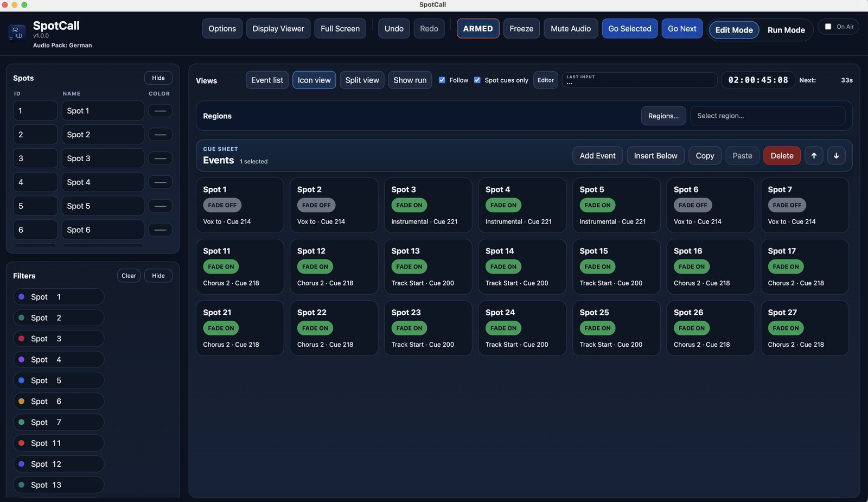This screenshot has height=502, width=868.
Task: Undo the last change
Action: click(394, 29)
